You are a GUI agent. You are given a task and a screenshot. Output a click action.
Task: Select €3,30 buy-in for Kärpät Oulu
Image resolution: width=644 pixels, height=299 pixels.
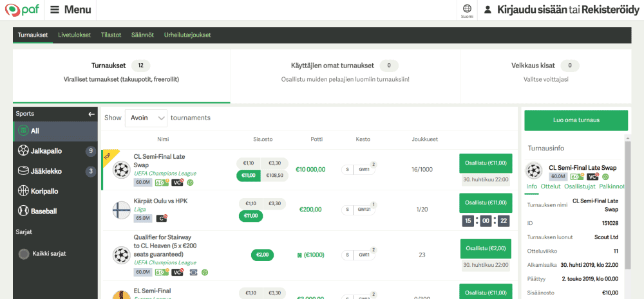point(274,203)
